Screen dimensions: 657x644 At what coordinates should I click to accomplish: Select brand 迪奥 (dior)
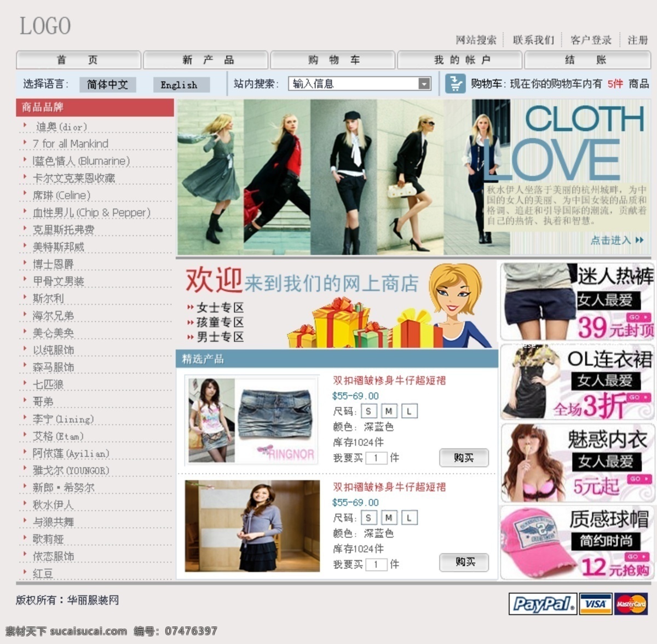[61, 127]
